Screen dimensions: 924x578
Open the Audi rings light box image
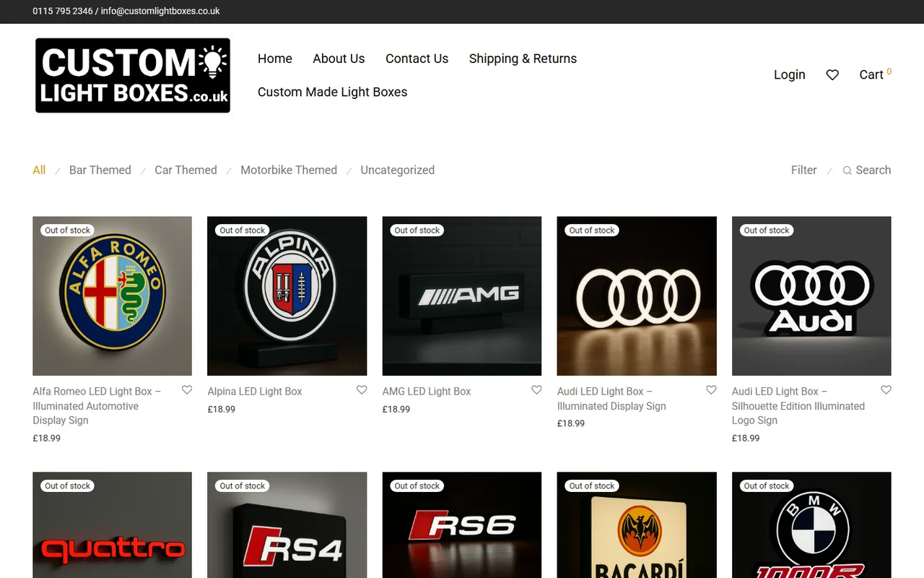point(637,296)
